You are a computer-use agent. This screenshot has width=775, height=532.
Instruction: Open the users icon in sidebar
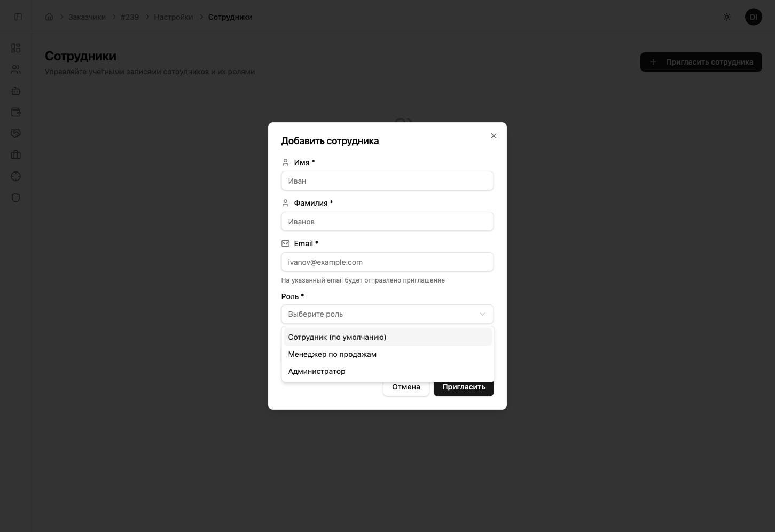pos(16,69)
